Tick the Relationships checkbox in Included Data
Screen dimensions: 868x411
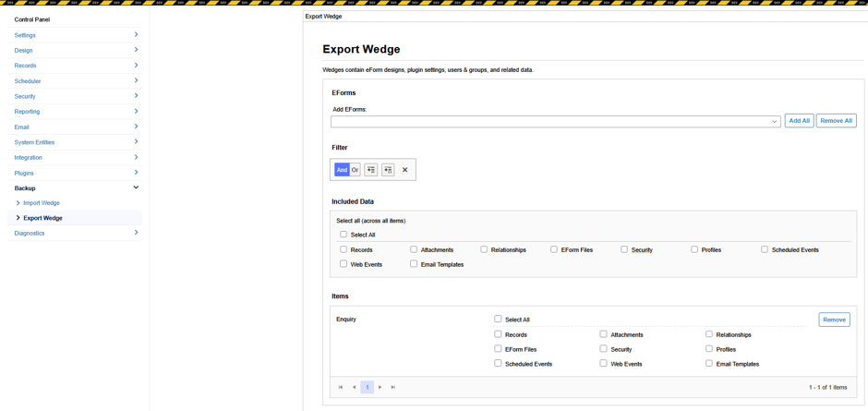pyautogui.click(x=484, y=249)
